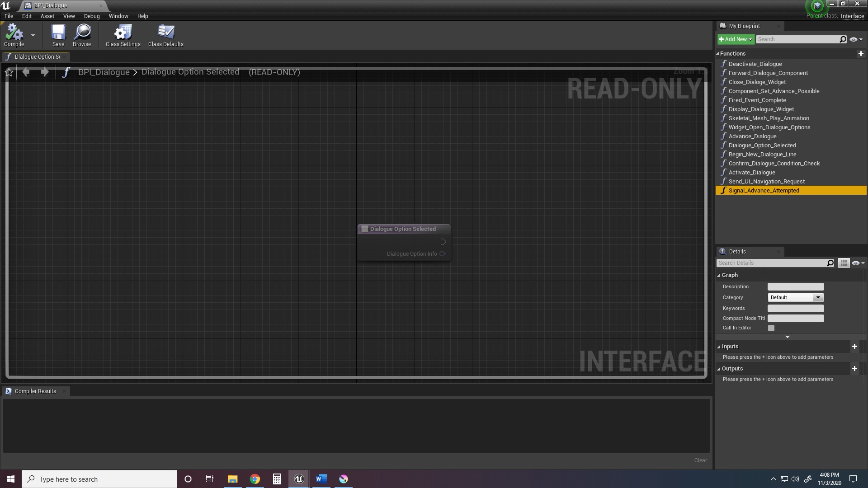
Task: Open Class Defaults
Action: coord(165,35)
